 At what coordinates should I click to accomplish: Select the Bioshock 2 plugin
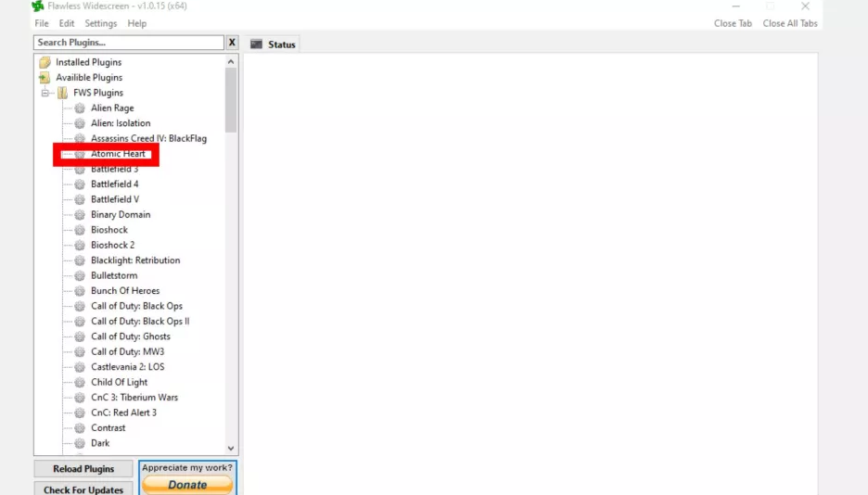(113, 245)
